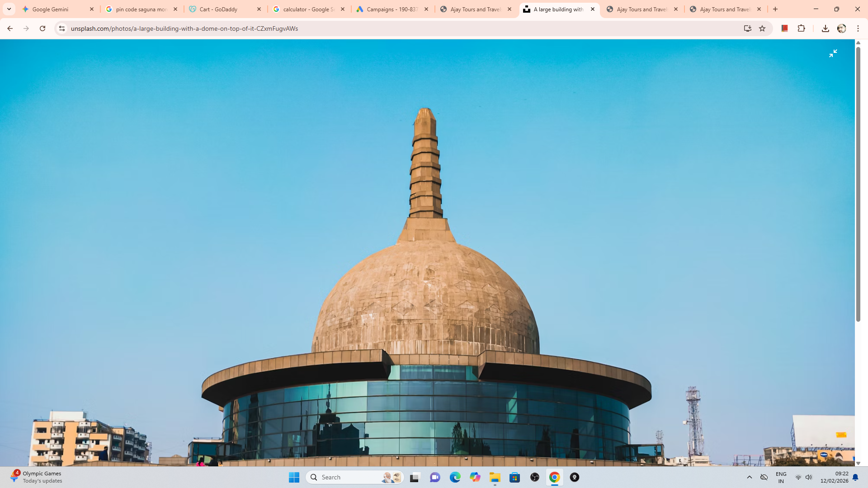Image resolution: width=868 pixels, height=488 pixels.
Task: Click the install Unsplash site icon
Action: click(x=748, y=28)
